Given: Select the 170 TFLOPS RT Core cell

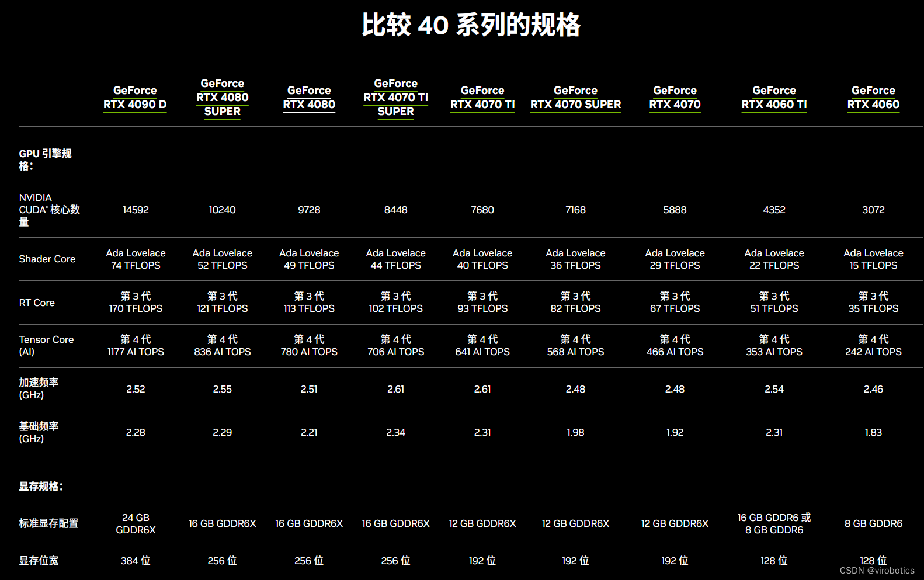Looking at the screenshot, I should [136, 303].
